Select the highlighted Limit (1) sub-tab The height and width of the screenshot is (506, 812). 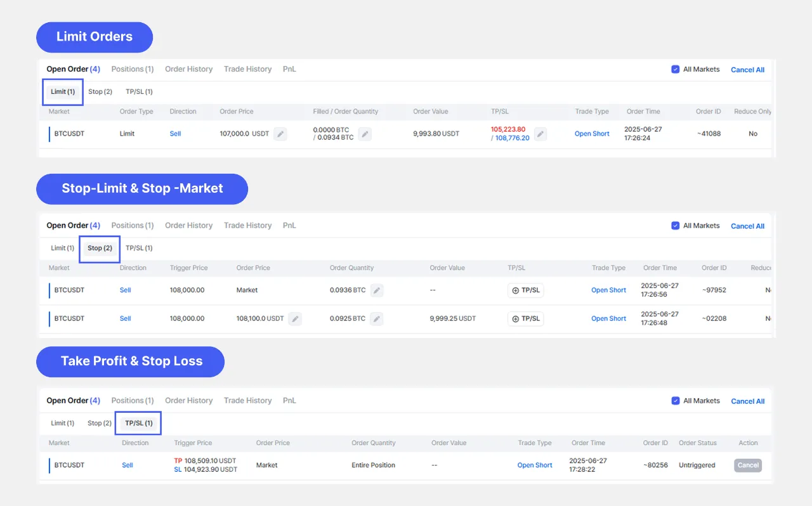[x=63, y=92]
